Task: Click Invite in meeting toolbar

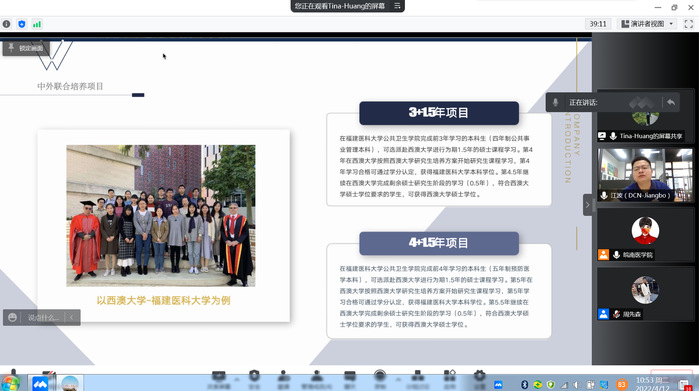Action: point(283,380)
